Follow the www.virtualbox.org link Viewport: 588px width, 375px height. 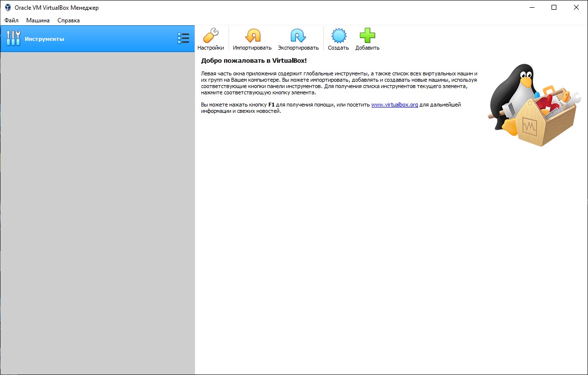(x=394, y=105)
